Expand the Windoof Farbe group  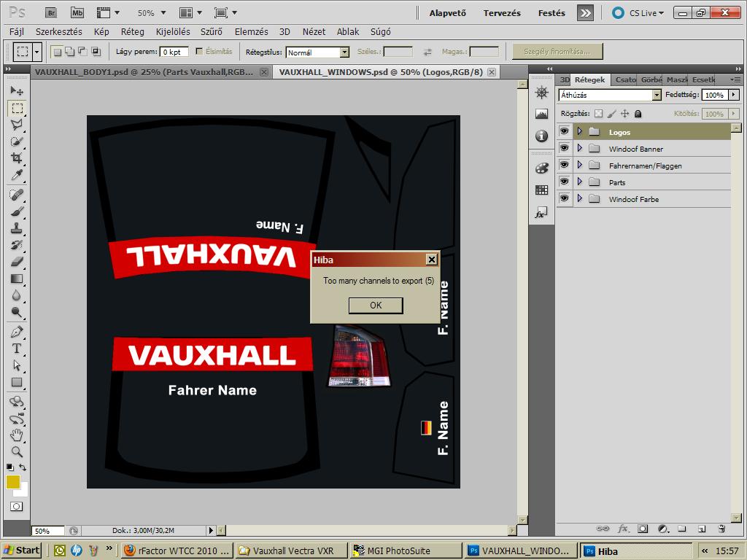(x=580, y=198)
